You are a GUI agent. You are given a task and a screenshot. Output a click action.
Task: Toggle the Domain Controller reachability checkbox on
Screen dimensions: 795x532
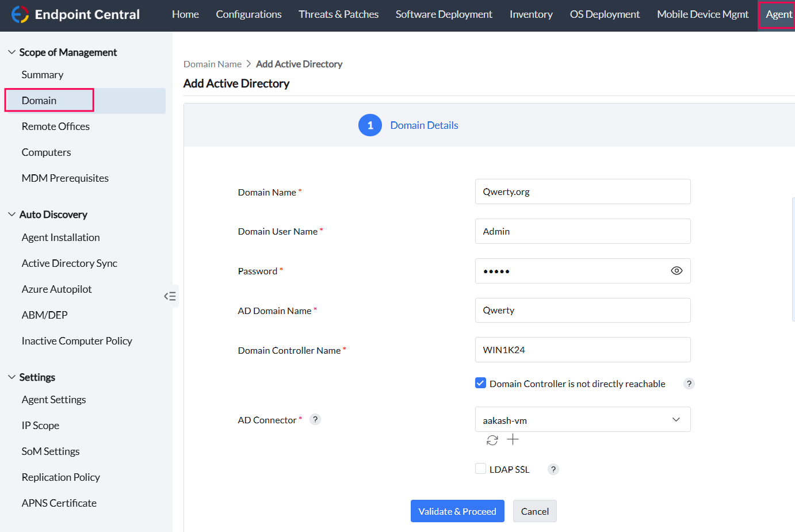[480, 382]
